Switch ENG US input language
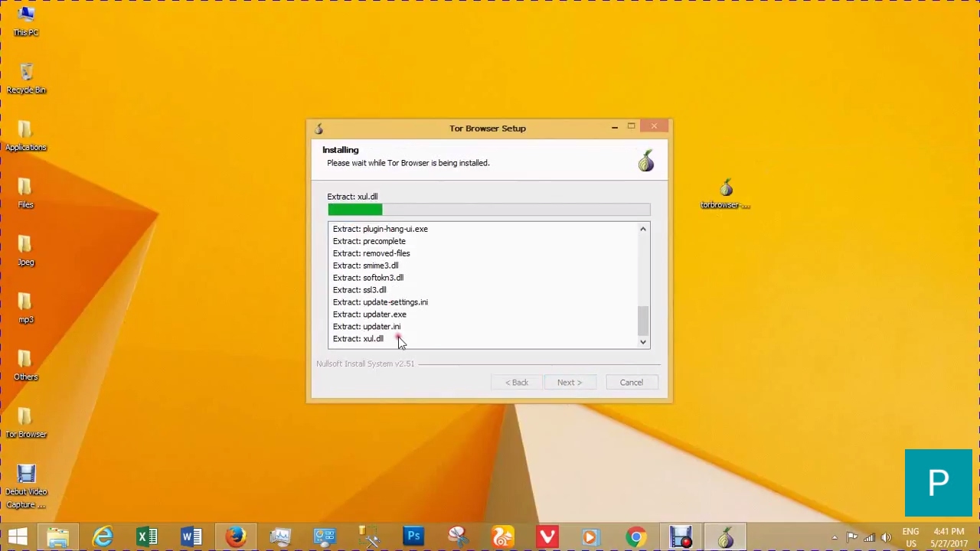The height and width of the screenshot is (551, 980). (x=911, y=537)
